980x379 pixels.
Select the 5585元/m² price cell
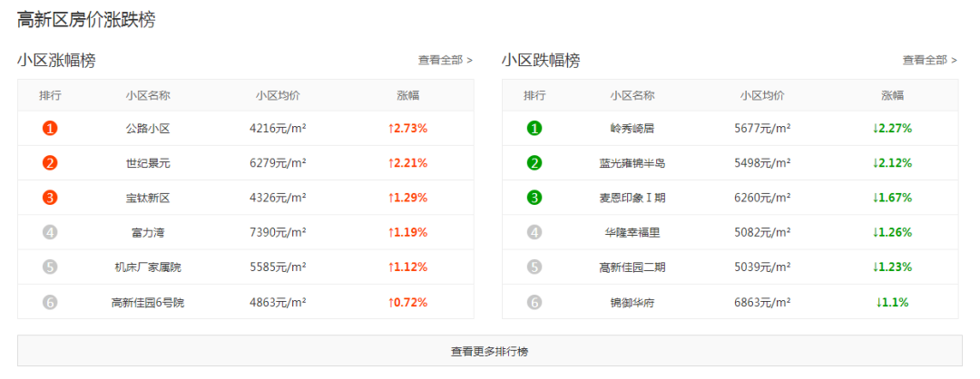[278, 267]
